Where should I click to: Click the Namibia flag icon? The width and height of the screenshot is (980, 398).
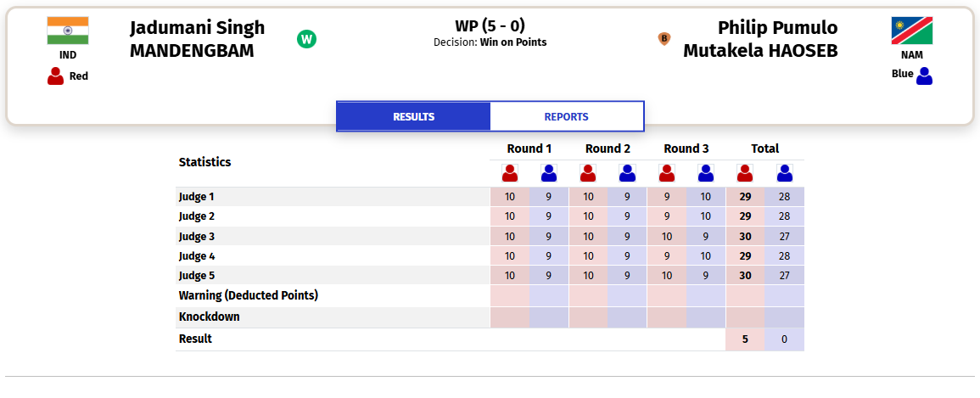tap(912, 31)
